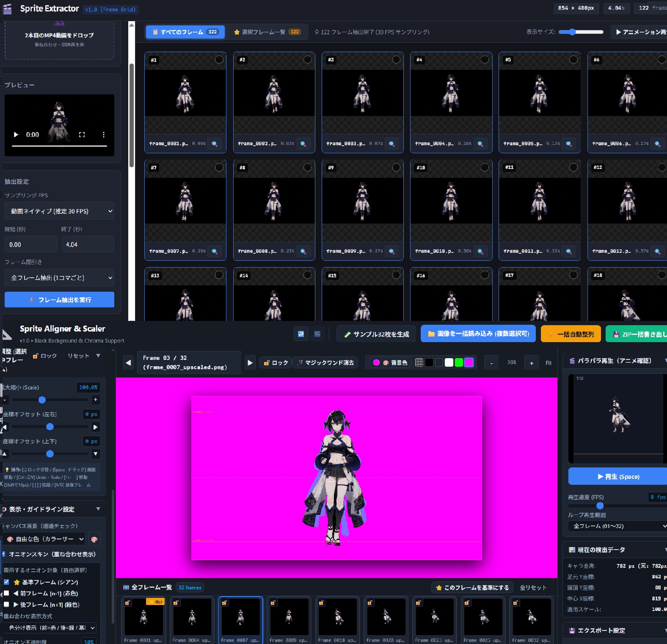Viewport: 667px width, 644px height.
Task: Check 前フレーム [n-1] (赤色) onion target
Action: click(x=6, y=593)
